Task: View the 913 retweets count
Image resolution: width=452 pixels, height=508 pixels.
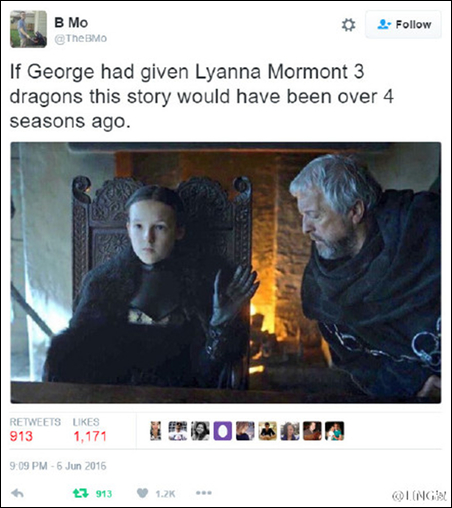Action: coord(21,436)
